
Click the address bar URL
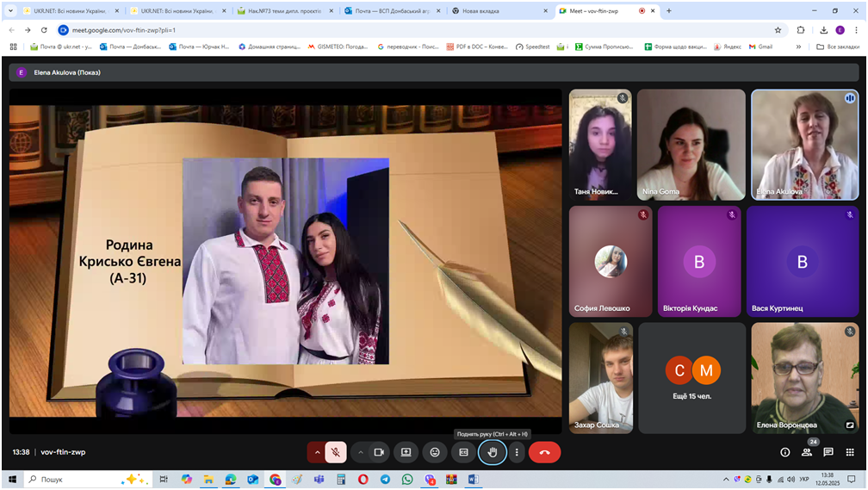(x=124, y=30)
